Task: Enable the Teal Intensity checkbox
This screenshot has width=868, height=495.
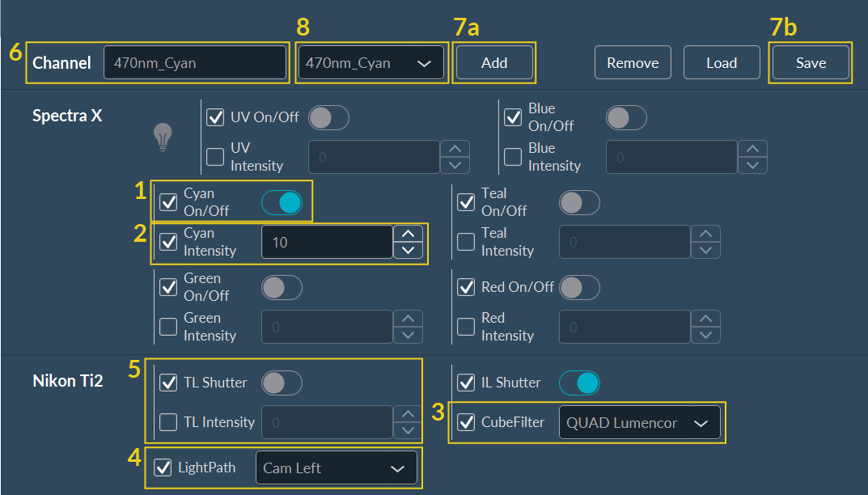Action: coord(466,241)
